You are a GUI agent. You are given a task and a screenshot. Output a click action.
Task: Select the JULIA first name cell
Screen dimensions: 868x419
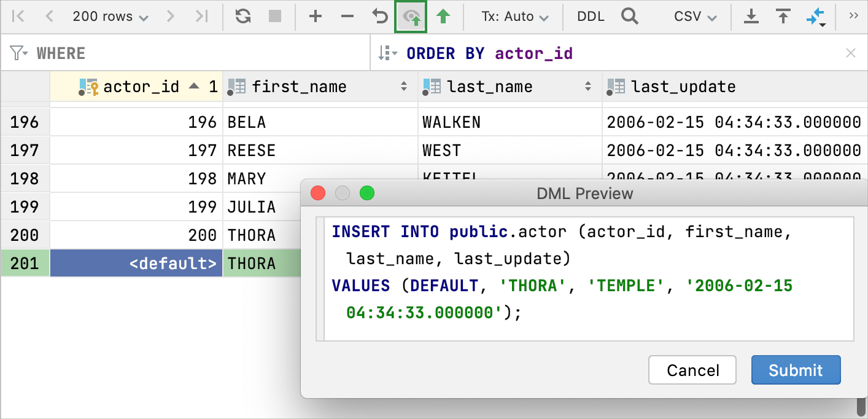click(x=262, y=207)
